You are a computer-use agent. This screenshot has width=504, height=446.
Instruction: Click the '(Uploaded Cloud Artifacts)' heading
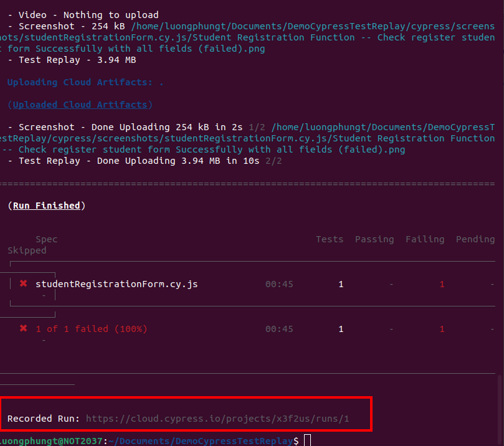[x=80, y=105]
